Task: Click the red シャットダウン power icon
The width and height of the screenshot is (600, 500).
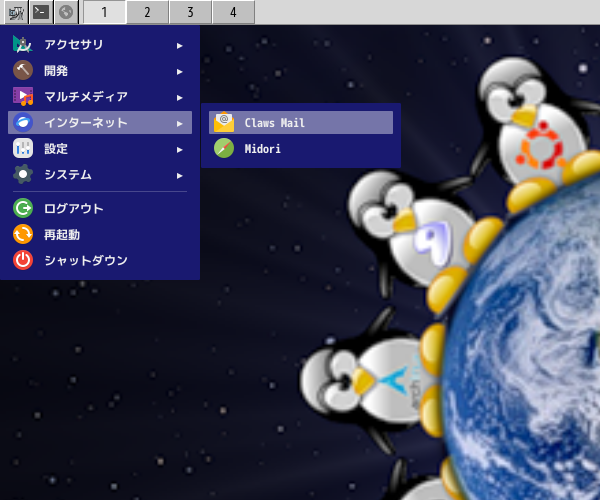Action: point(23,261)
